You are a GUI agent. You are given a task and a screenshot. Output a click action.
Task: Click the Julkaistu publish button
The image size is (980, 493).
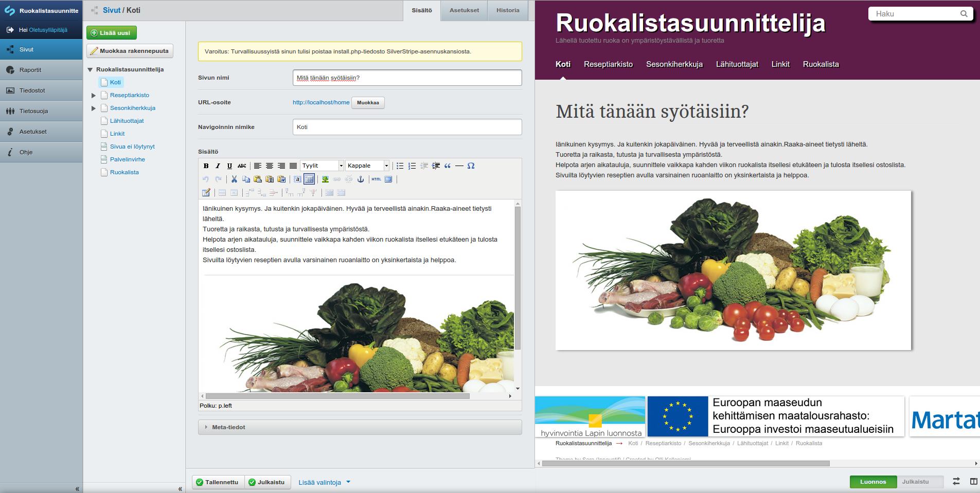point(268,482)
